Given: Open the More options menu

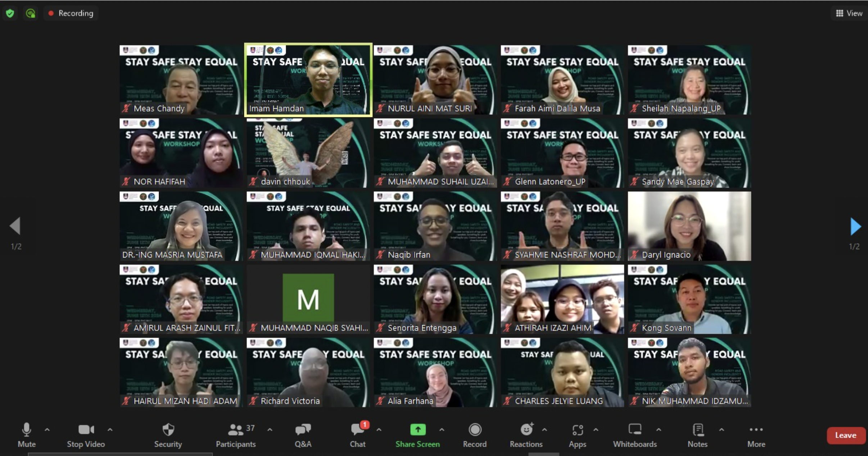Looking at the screenshot, I should coord(756,430).
